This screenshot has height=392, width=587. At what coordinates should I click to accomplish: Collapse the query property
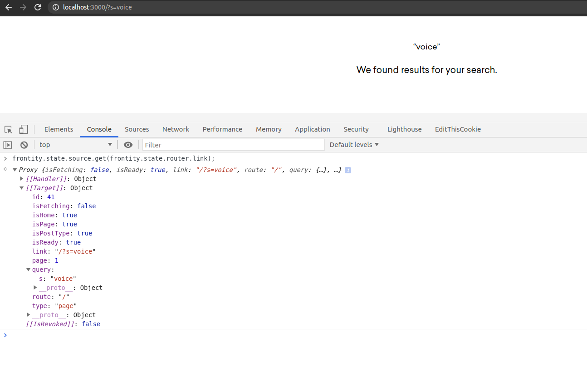(x=28, y=269)
